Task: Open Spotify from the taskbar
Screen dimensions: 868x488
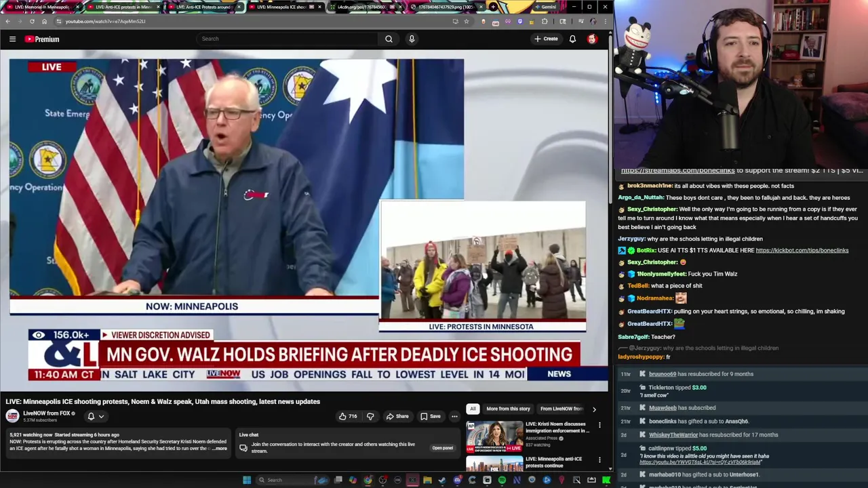Action: [x=502, y=480]
